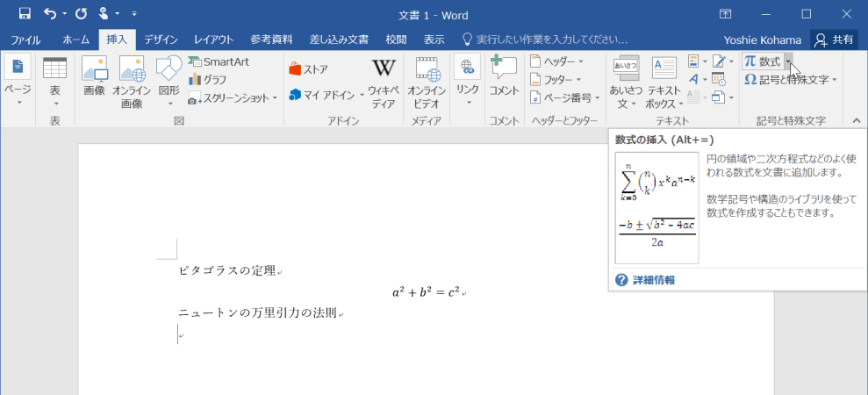Click the WordArt blue A icon
Viewport: 868px width, 395px height.
[694, 79]
